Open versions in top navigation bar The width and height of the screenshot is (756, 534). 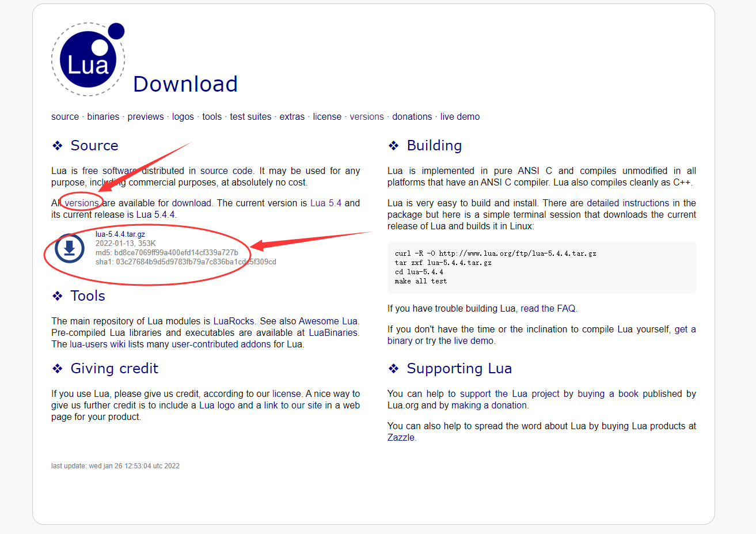pyautogui.click(x=367, y=116)
